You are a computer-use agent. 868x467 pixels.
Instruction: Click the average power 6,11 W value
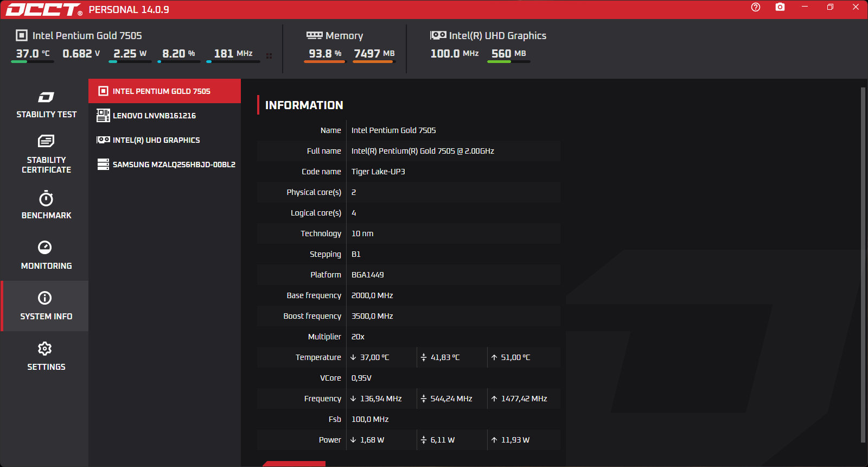tap(443, 440)
